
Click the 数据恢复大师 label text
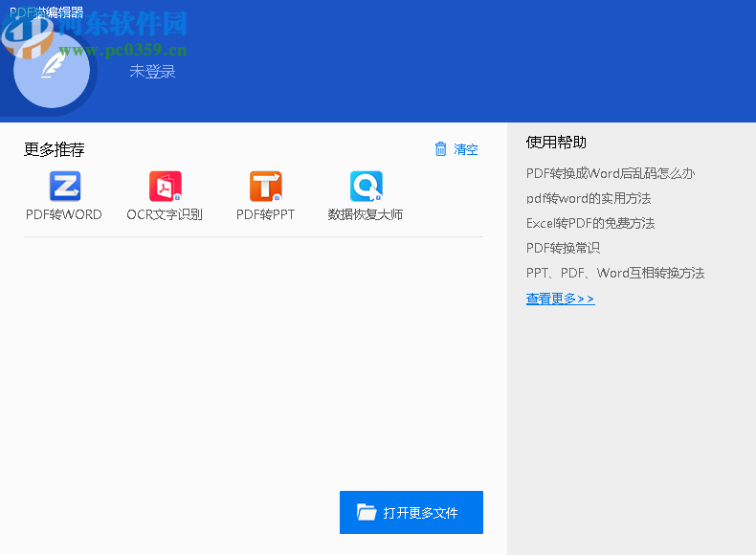(x=366, y=214)
